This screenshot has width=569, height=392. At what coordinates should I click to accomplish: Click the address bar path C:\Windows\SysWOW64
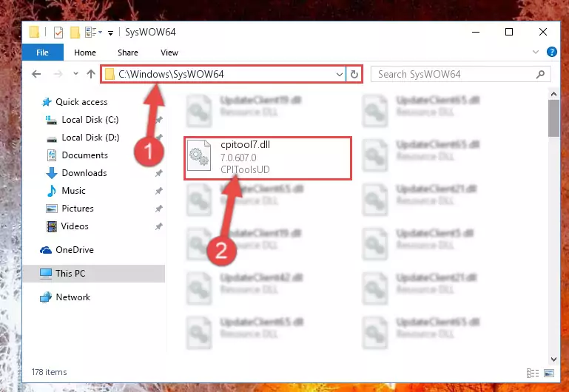click(x=171, y=75)
